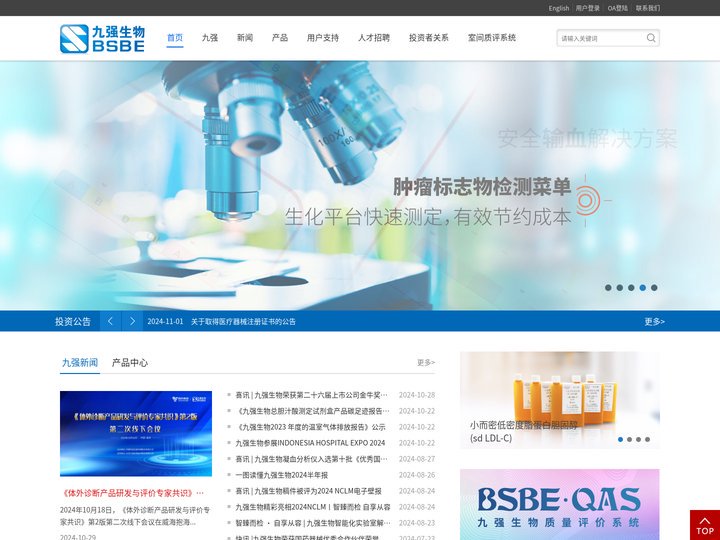
Task: Open BSBE·QAS quality system banner
Action: tap(560, 504)
